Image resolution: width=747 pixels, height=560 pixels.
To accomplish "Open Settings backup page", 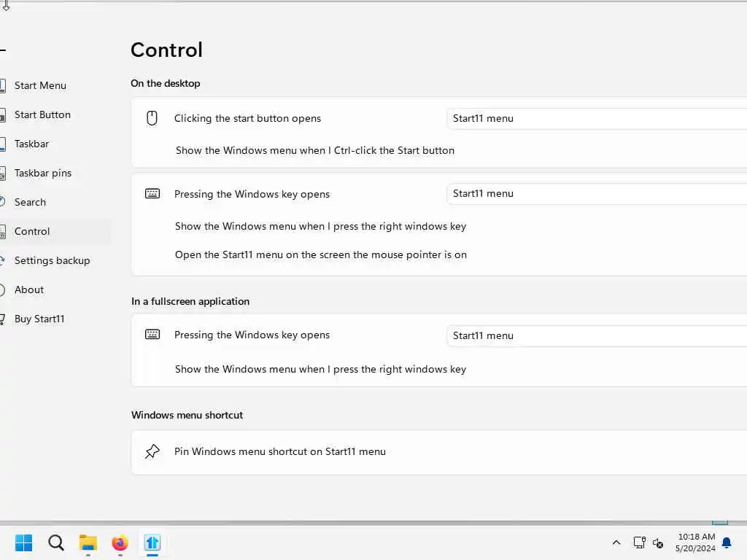I will click(x=52, y=260).
